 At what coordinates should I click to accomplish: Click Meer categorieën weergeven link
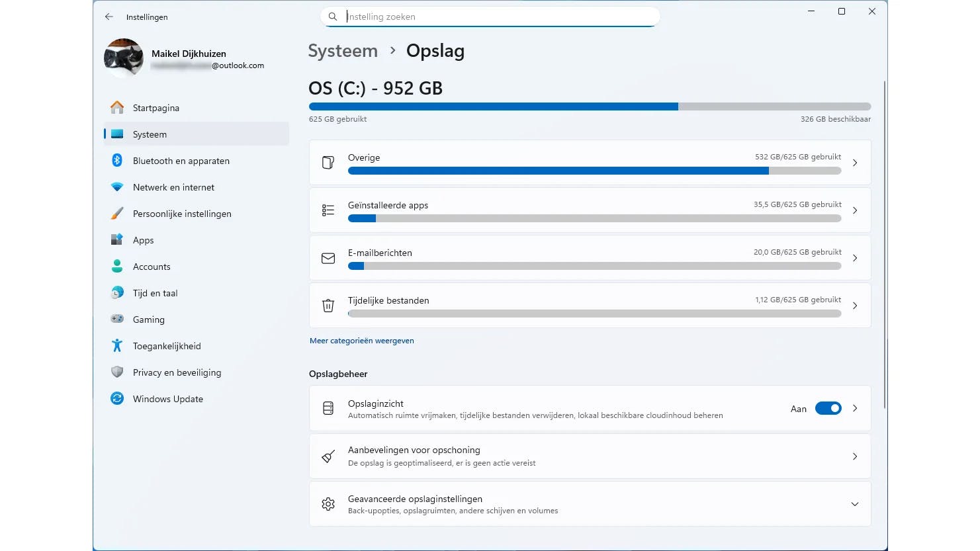(x=362, y=341)
